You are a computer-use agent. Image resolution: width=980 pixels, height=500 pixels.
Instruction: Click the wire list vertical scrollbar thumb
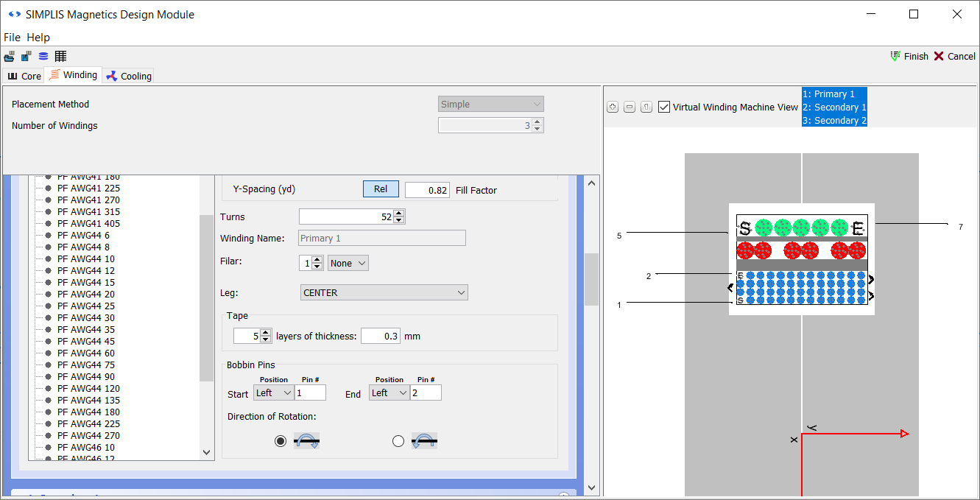click(206, 297)
